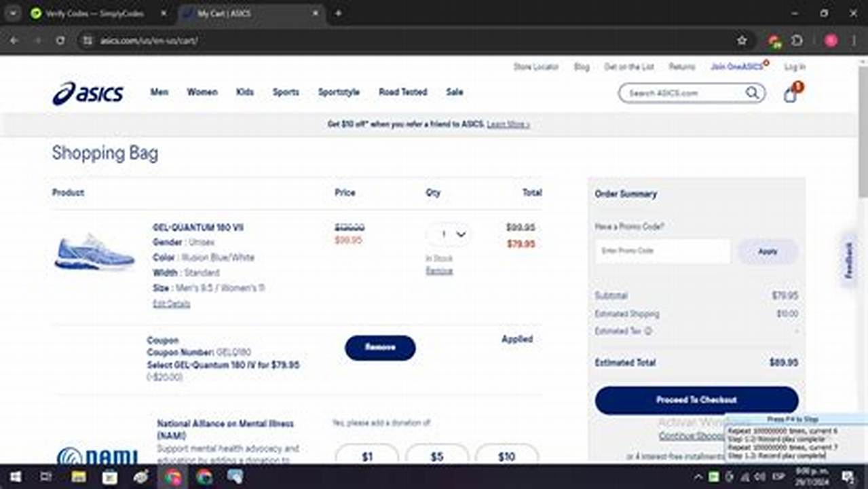
Task: Click the search magnifier icon
Action: pyautogui.click(x=752, y=92)
